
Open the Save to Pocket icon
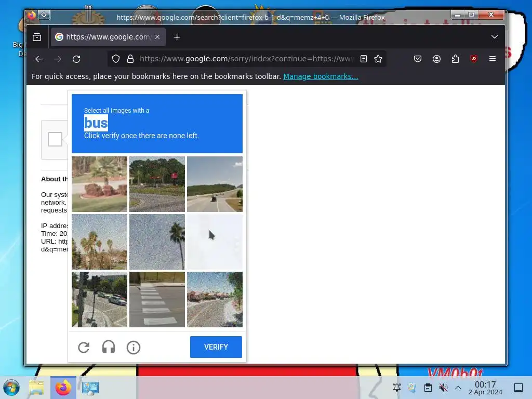point(418,59)
